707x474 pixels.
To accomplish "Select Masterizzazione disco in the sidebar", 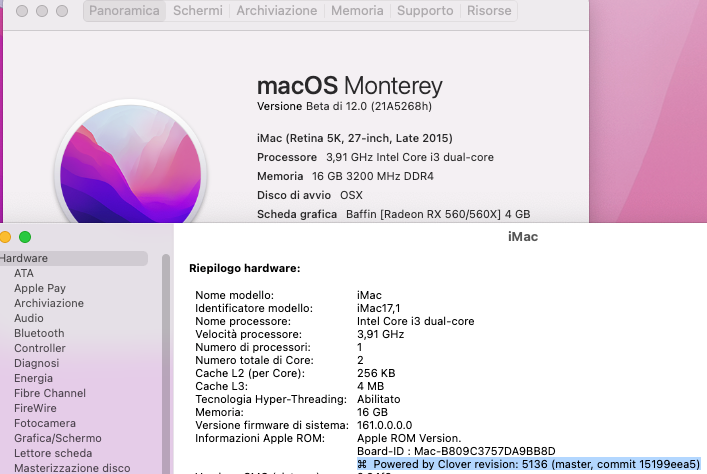I will tap(72, 468).
